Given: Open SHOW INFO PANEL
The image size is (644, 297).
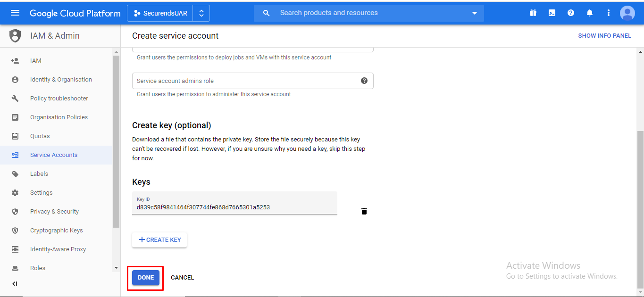Looking at the screenshot, I should 604,35.
